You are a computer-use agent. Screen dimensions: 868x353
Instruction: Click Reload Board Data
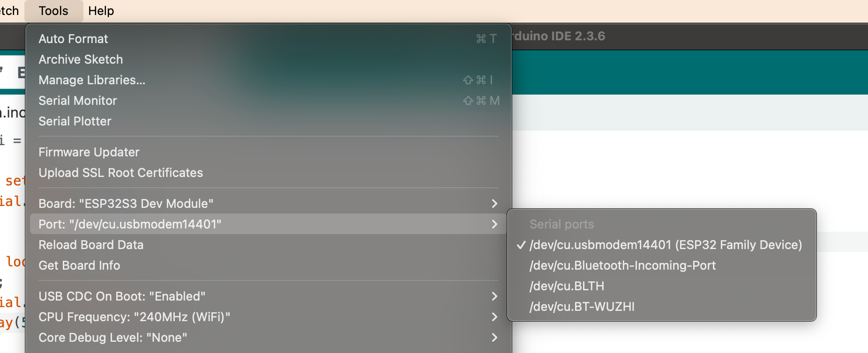[91, 245]
